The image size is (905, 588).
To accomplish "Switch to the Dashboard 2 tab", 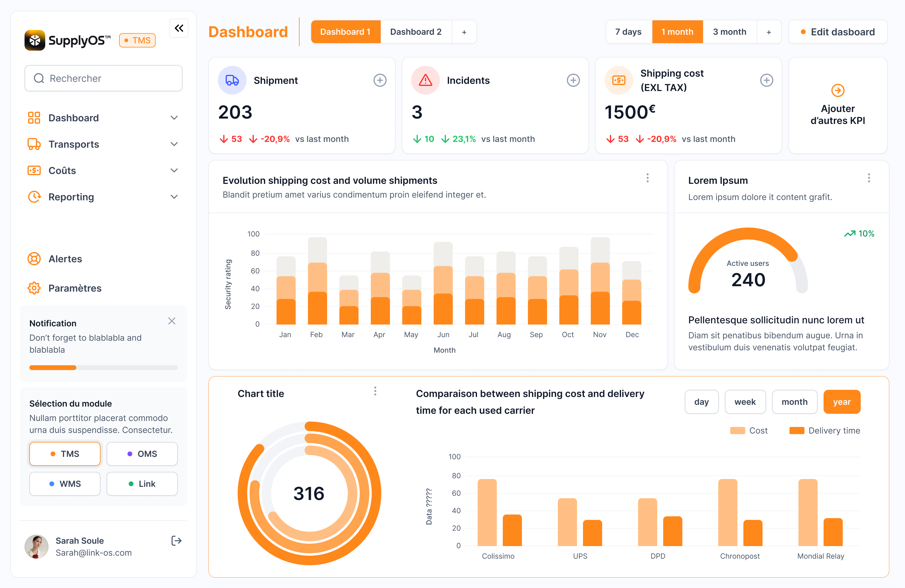I will pyautogui.click(x=416, y=32).
